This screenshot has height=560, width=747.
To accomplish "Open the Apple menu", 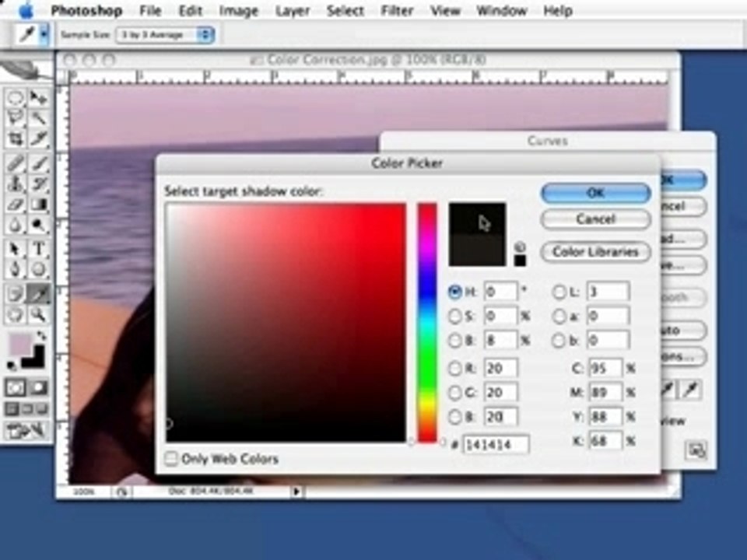I will (26, 10).
